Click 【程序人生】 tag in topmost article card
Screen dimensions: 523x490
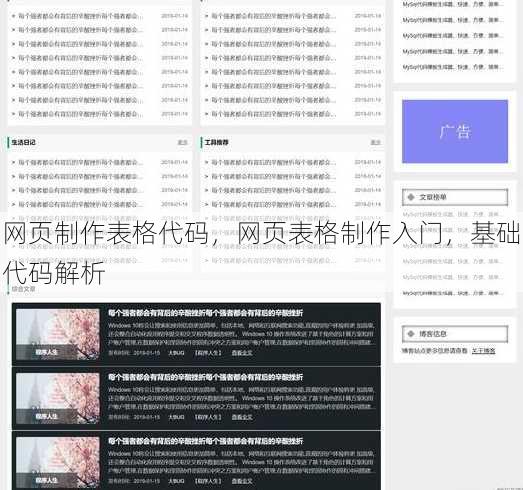(x=208, y=353)
